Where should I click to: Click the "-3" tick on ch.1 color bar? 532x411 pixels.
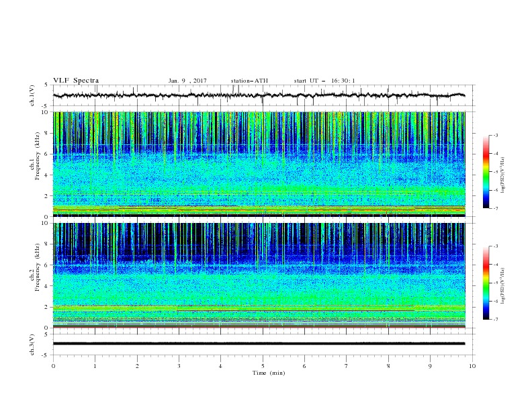click(x=495, y=135)
